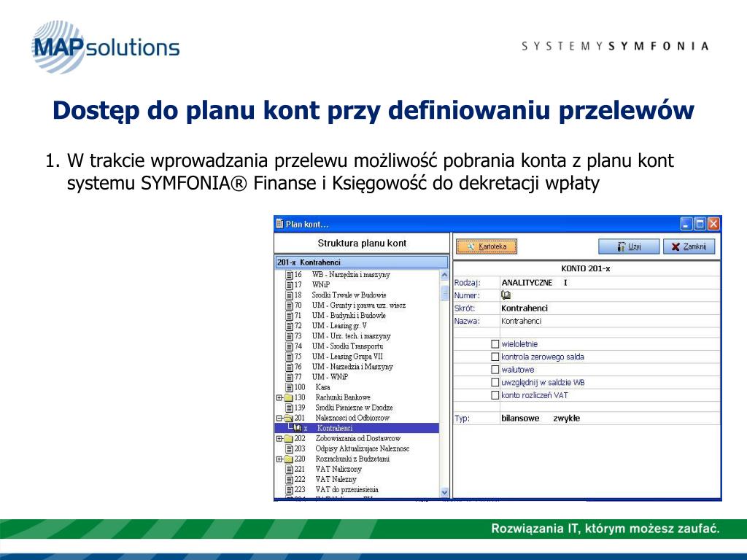Image resolution: width=747 pixels, height=560 pixels.
Task: Click document icon of account 222
Action: 289,480
